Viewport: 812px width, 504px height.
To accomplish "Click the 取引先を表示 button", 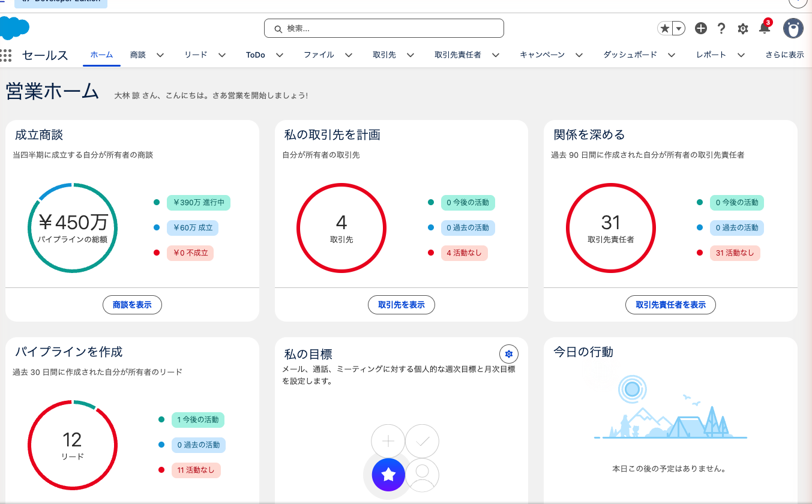I will (x=401, y=305).
